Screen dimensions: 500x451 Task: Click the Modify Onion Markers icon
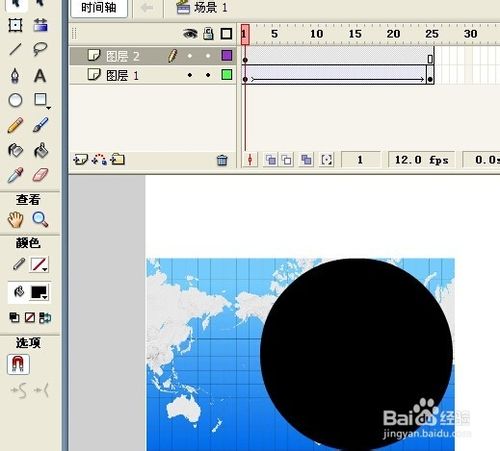(x=326, y=160)
